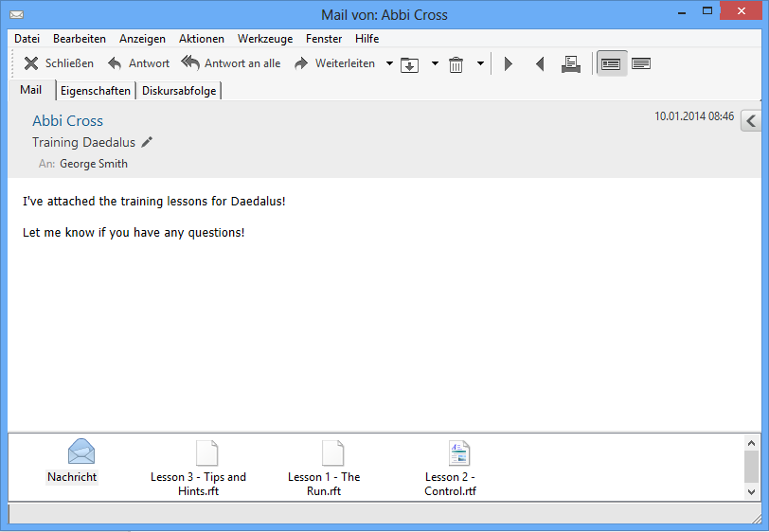769x532 pixels.
Task: Expand the Weiterleiten dropdown arrow
Action: click(389, 63)
